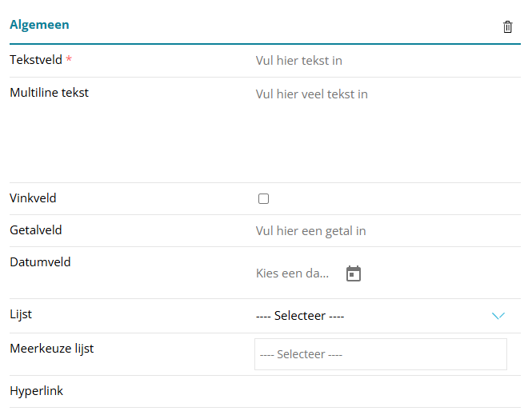
Task: Click the chevron arrow of Lijst dropdown
Action: [498, 316]
